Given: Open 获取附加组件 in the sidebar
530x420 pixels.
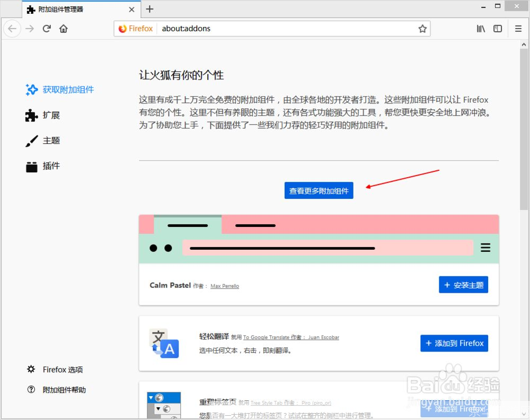Looking at the screenshot, I should 60,90.
